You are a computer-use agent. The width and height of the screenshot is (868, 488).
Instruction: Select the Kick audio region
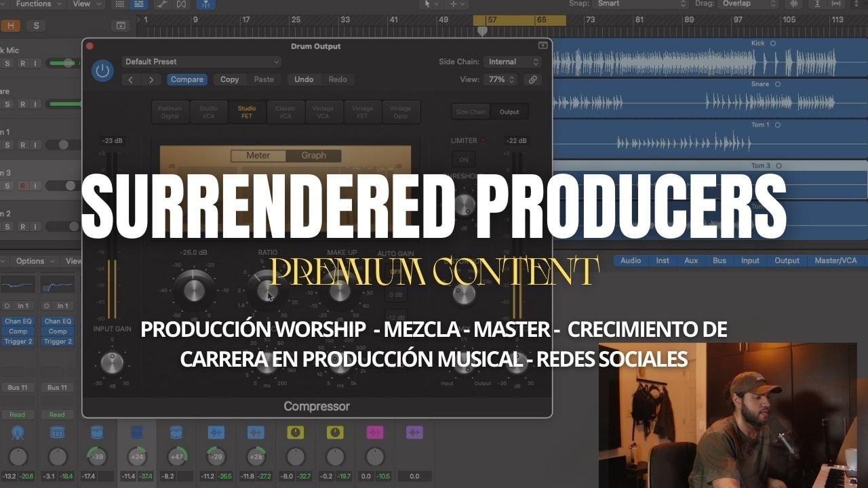click(x=710, y=58)
